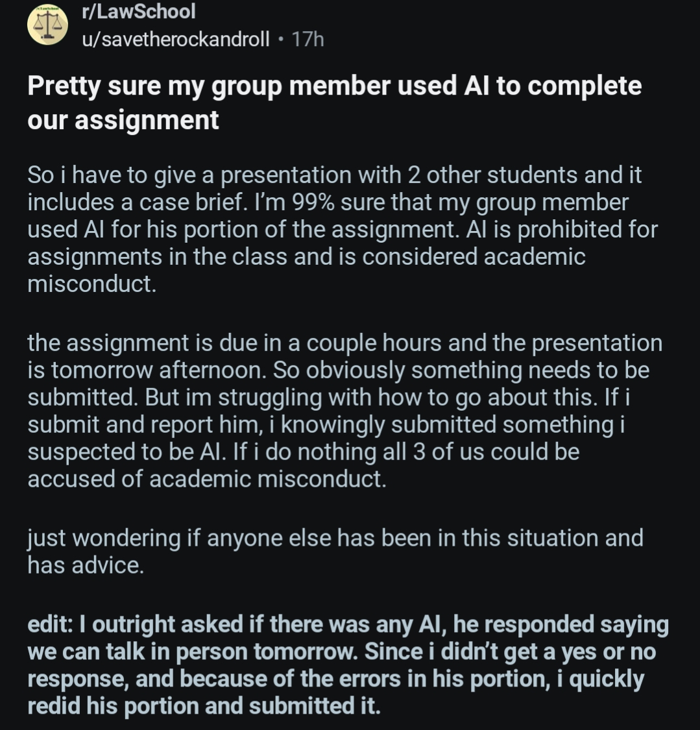
Task: Click "misconduct." ending the first paragraph
Action: tap(92, 284)
